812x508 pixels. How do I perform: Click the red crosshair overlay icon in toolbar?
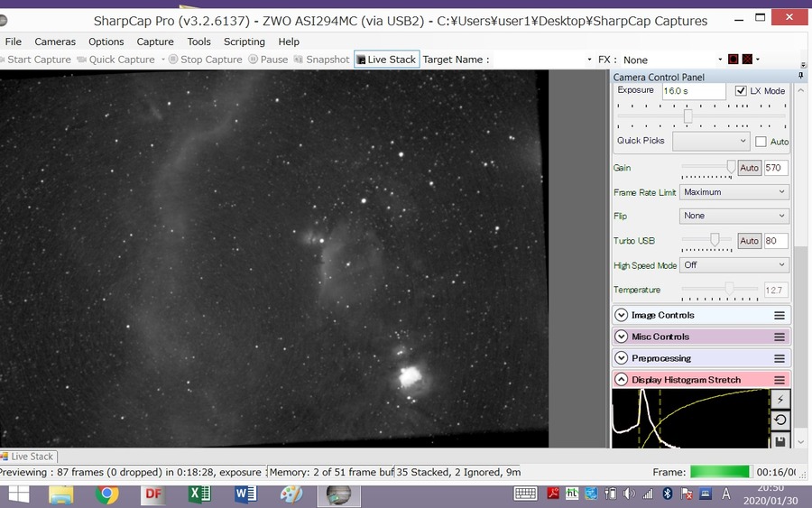tap(747, 59)
